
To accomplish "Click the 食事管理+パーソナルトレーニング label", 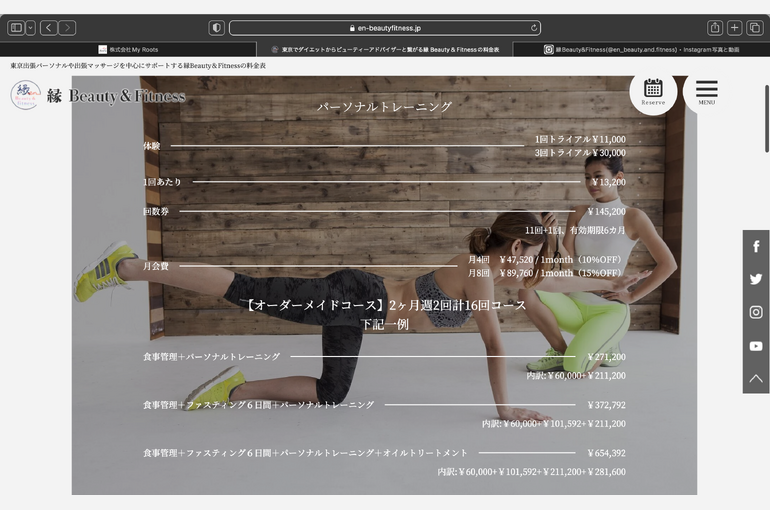I will click(211, 357).
